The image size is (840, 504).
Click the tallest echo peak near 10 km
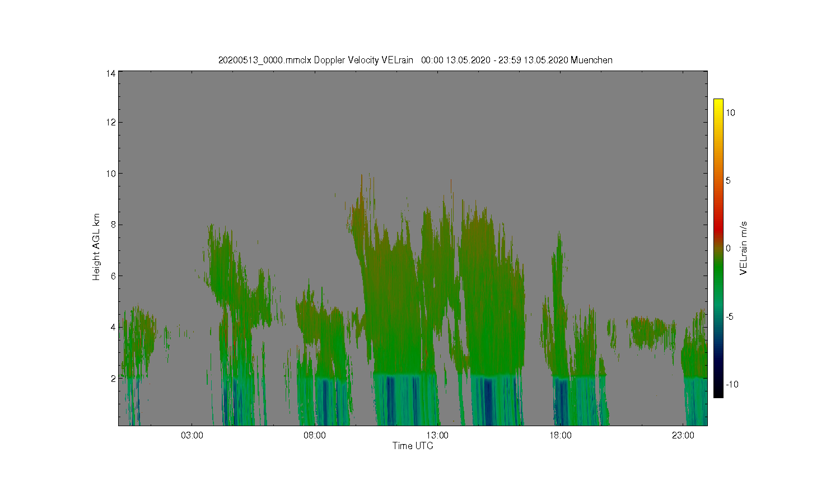(362, 178)
